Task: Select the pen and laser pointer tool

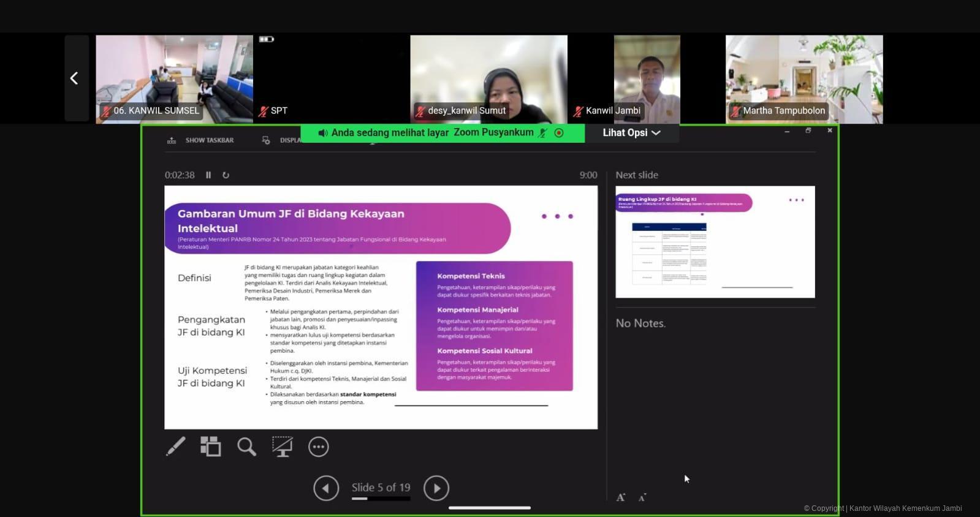Action: click(x=175, y=447)
